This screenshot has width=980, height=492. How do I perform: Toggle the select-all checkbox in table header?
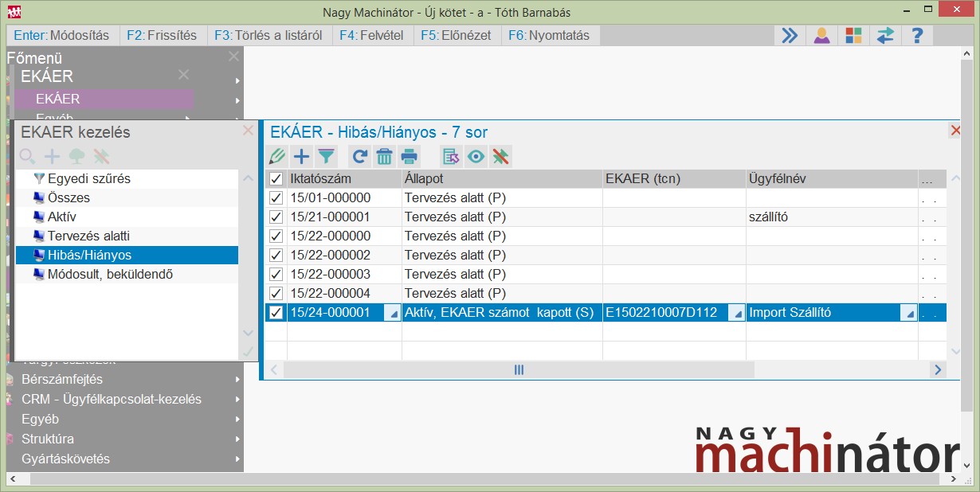(276, 179)
